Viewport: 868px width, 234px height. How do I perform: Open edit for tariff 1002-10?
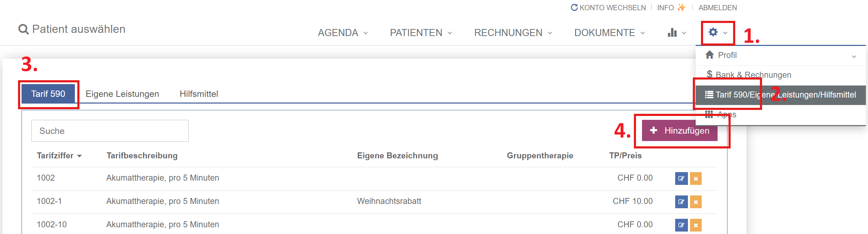[681, 225]
